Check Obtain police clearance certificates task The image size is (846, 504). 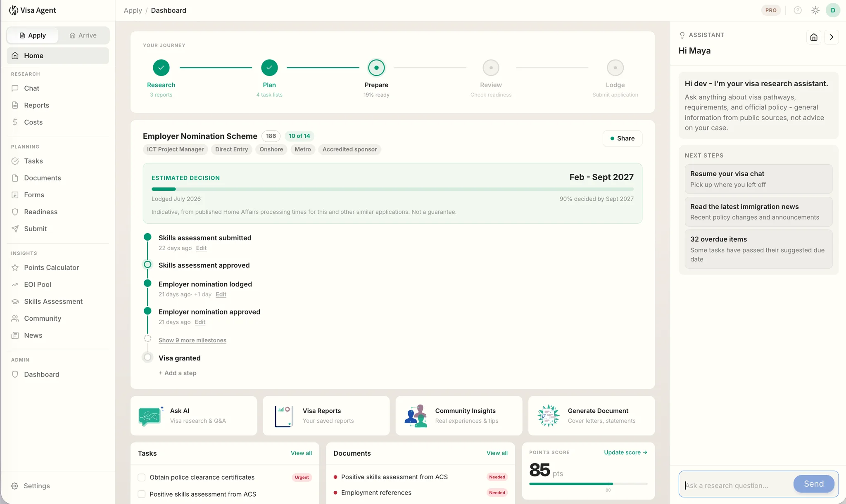pyautogui.click(x=142, y=478)
